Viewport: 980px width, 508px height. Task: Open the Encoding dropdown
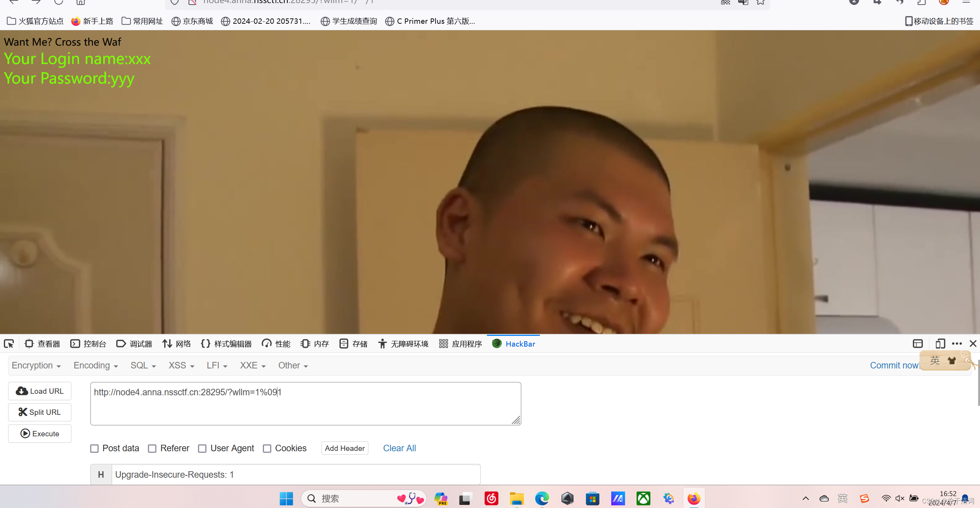[96, 365]
